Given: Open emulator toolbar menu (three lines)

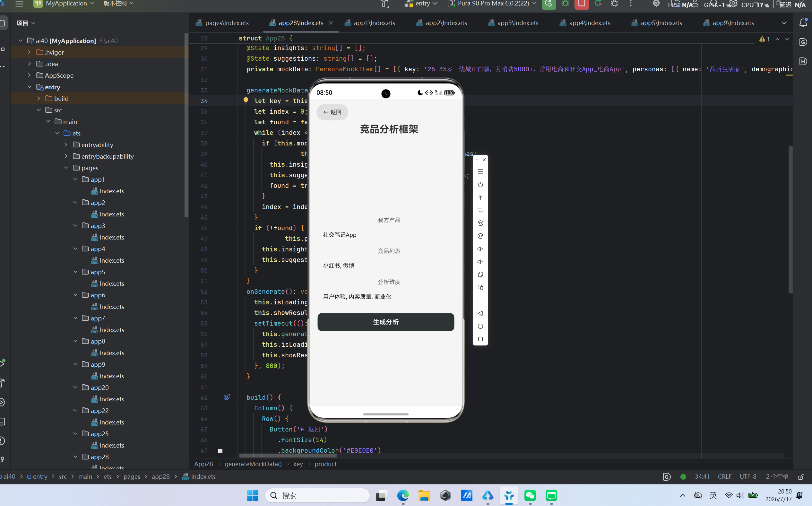Looking at the screenshot, I should point(480,172).
